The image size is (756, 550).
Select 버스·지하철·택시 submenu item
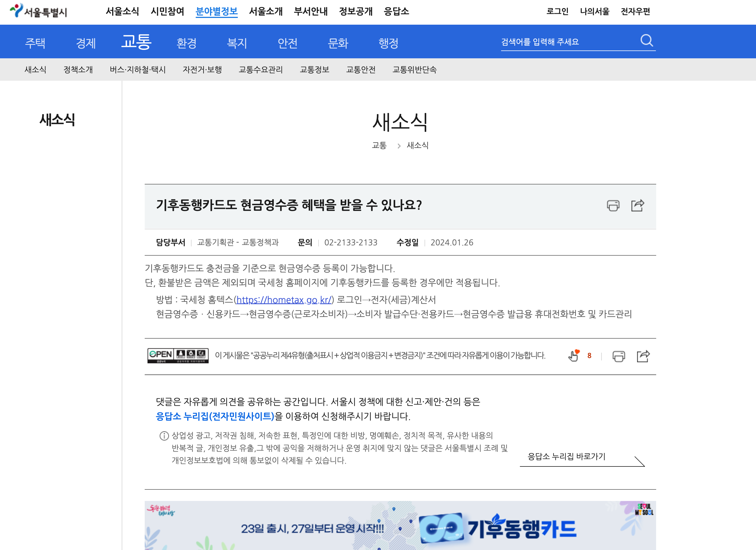pyautogui.click(x=138, y=70)
